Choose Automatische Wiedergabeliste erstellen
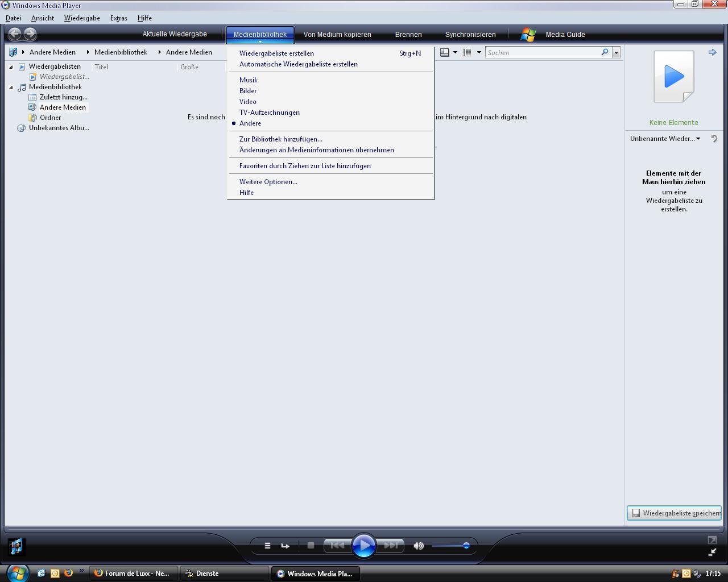 click(x=330, y=64)
